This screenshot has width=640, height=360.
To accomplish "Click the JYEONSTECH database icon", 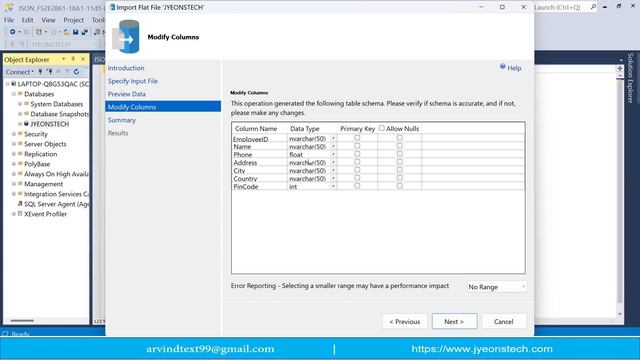I will pos(26,124).
